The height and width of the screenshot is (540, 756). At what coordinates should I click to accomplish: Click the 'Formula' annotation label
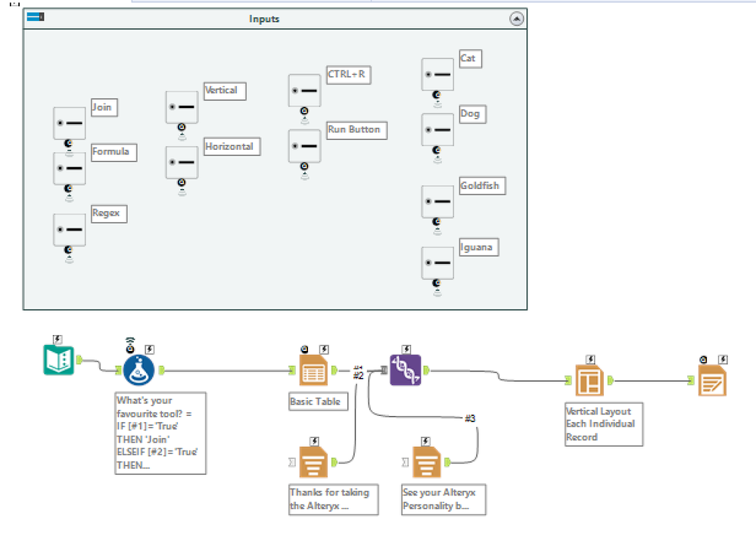click(114, 152)
